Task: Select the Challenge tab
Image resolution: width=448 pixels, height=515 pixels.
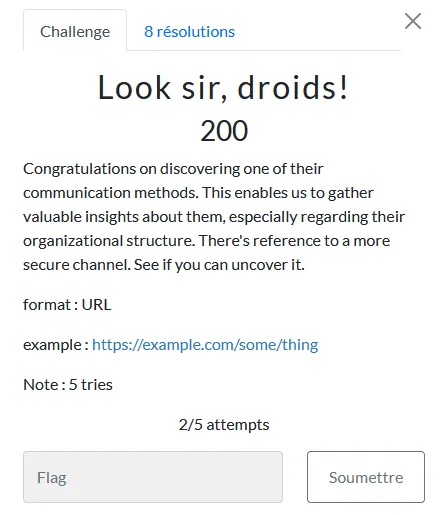Action: coord(75,32)
